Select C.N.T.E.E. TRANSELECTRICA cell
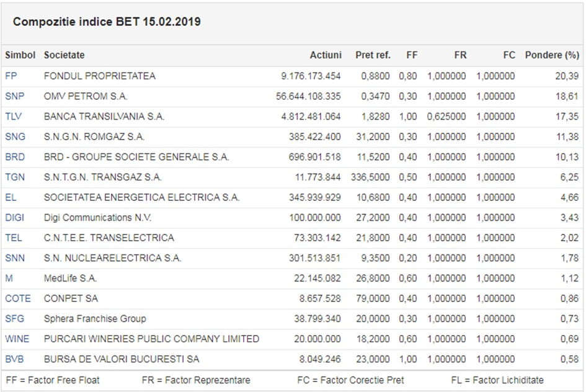The height and width of the screenshot is (392, 586). coord(109,238)
